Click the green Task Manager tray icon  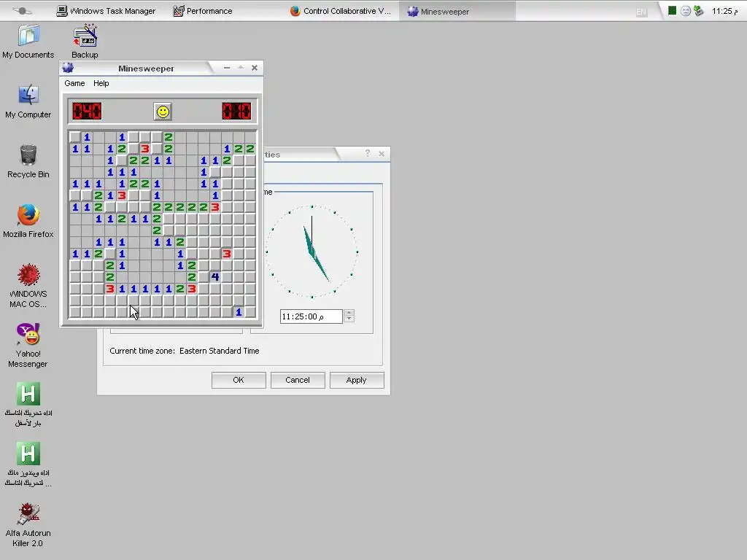pos(672,10)
